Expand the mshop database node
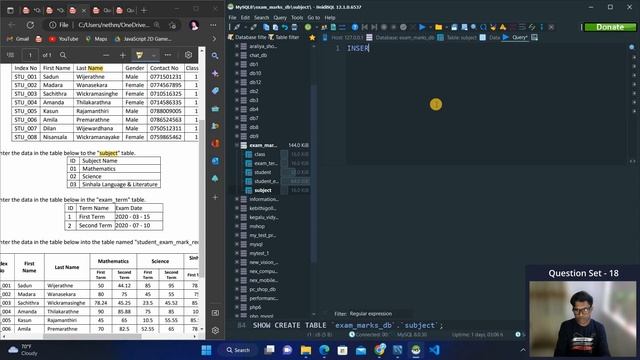 [237, 226]
